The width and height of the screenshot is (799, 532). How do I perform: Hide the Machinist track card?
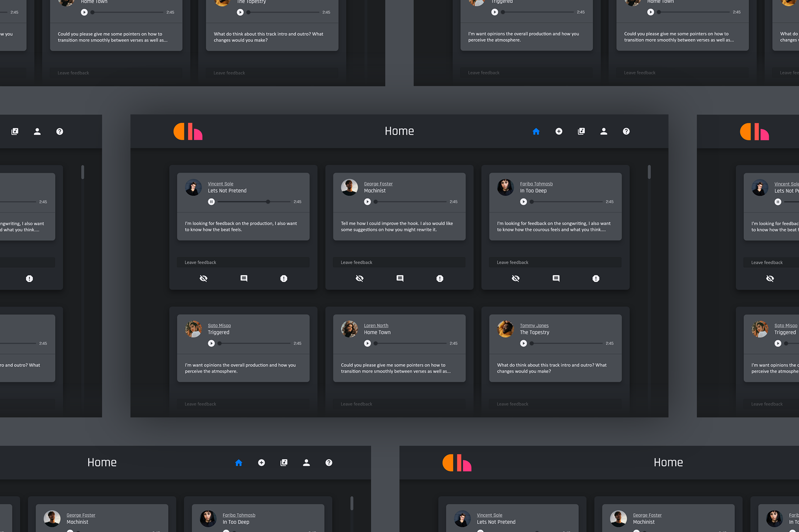pos(360,278)
